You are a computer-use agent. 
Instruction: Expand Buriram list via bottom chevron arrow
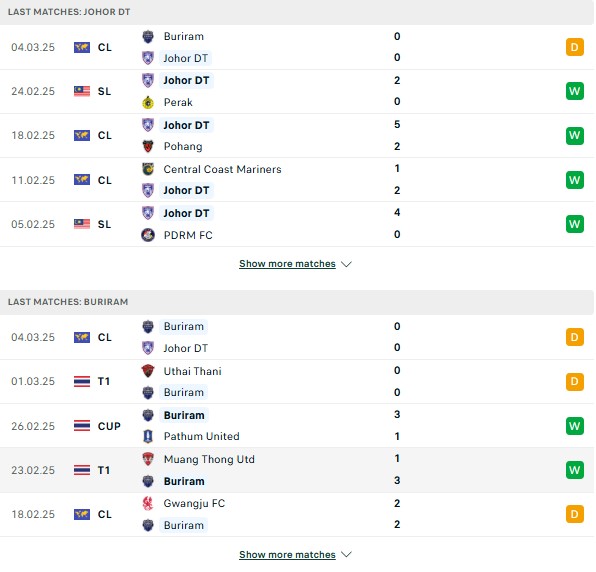(346, 555)
